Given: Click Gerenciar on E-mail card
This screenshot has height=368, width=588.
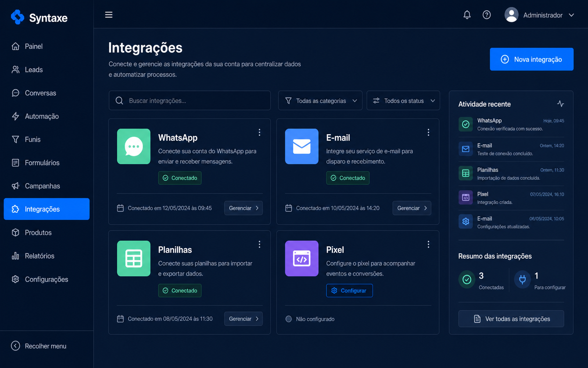Looking at the screenshot, I should click(412, 208).
